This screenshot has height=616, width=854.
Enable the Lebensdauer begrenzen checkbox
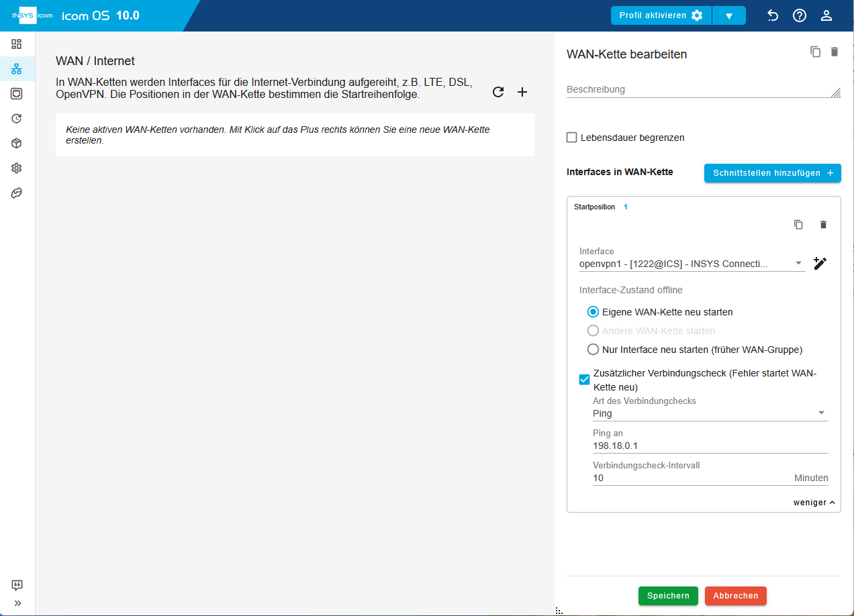click(x=572, y=138)
